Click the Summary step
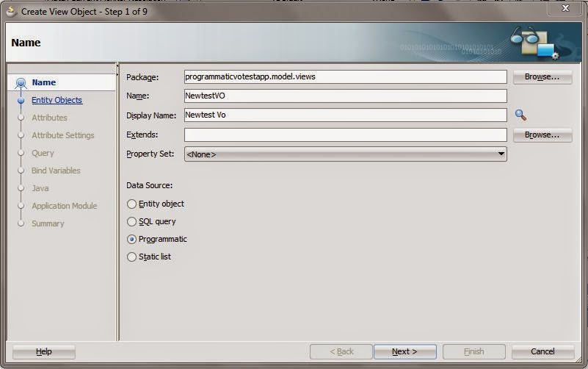The image size is (588, 369). point(48,223)
